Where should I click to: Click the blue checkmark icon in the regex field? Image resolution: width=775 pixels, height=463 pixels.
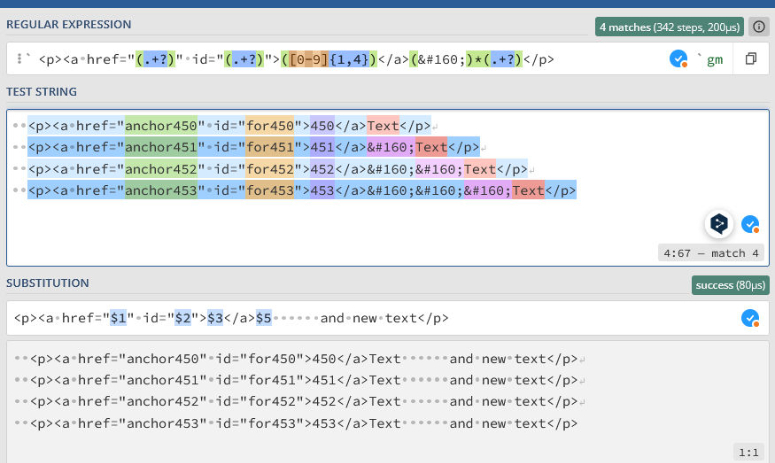[679, 59]
